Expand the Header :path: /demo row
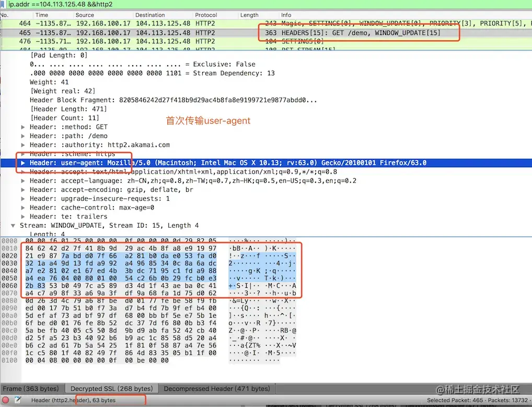Screen dimensions: 532x407 [22, 136]
